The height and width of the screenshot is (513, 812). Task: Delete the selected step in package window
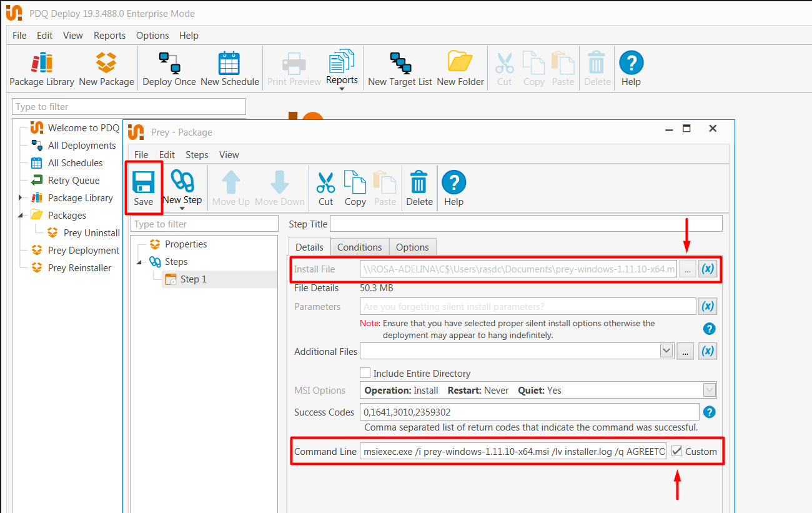[x=419, y=189]
